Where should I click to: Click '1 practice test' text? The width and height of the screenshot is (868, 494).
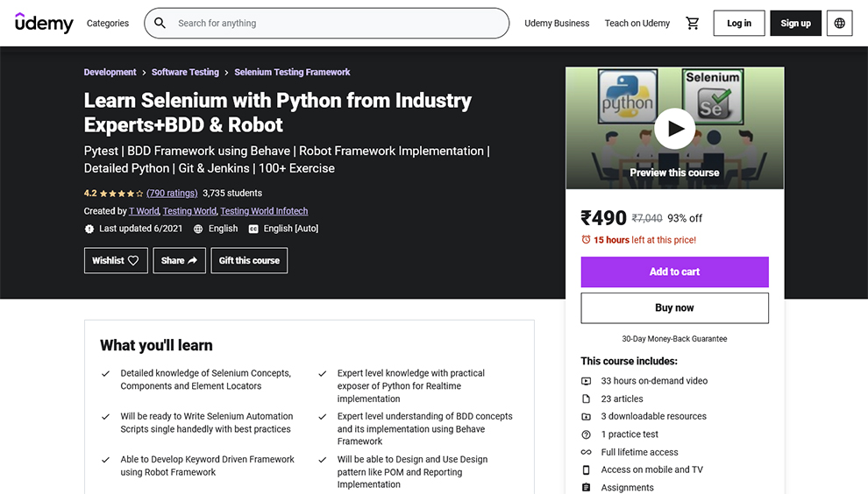pos(630,434)
